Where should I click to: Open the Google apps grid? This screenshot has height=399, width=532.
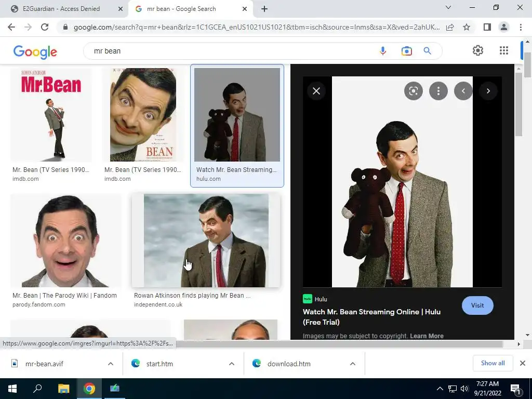pyautogui.click(x=504, y=50)
